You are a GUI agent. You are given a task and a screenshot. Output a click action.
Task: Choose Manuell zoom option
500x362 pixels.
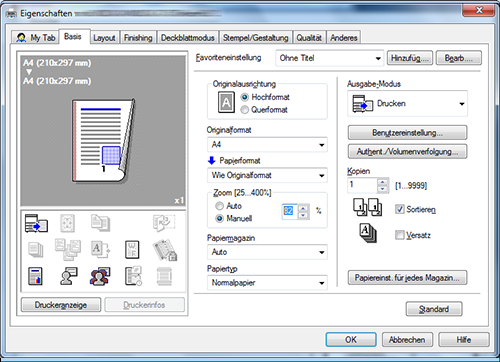(x=219, y=219)
